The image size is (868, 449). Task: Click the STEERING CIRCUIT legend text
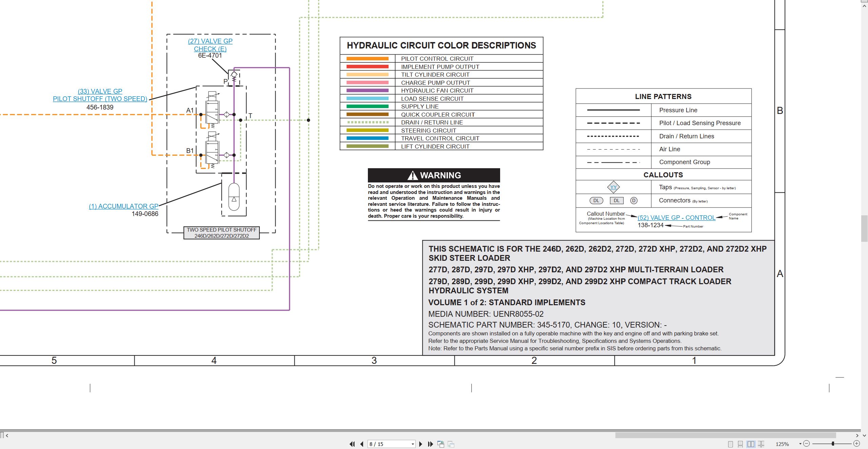pos(429,131)
